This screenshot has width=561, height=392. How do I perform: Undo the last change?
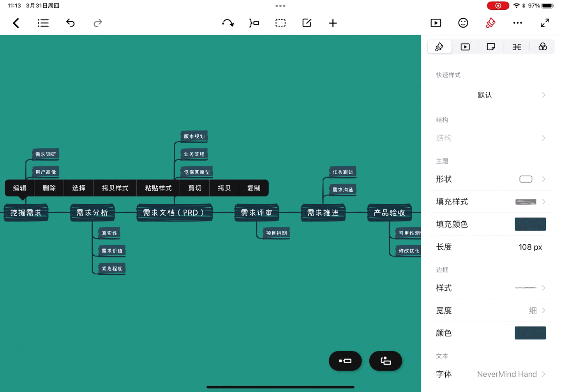point(71,23)
